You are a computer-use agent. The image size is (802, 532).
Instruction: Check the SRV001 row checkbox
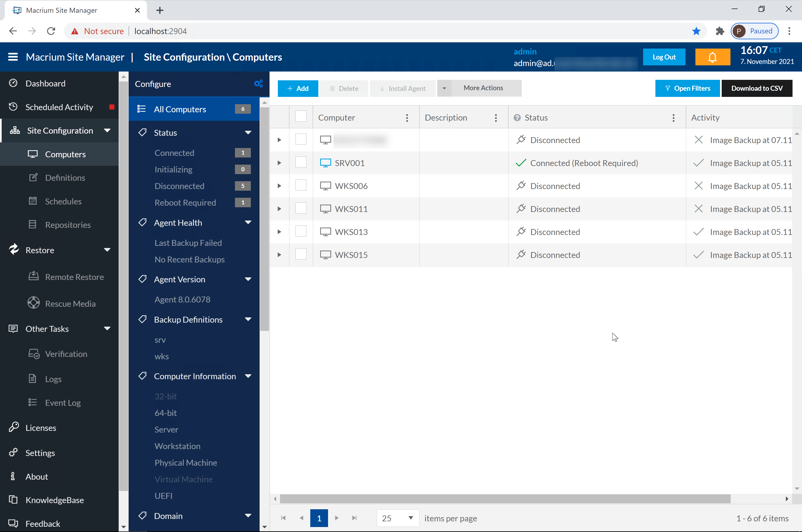(x=301, y=162)
